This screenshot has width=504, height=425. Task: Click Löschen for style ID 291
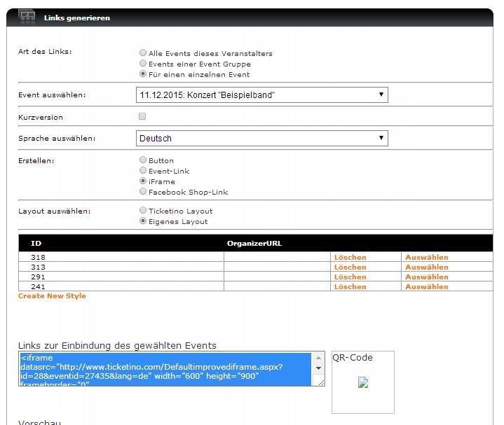point(350,277)
